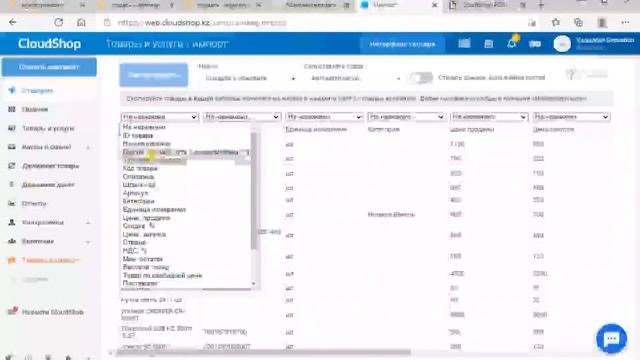640x360 pixels.
Task: Select Штрих-код in the dropdown list
Action: click(139, 184)
